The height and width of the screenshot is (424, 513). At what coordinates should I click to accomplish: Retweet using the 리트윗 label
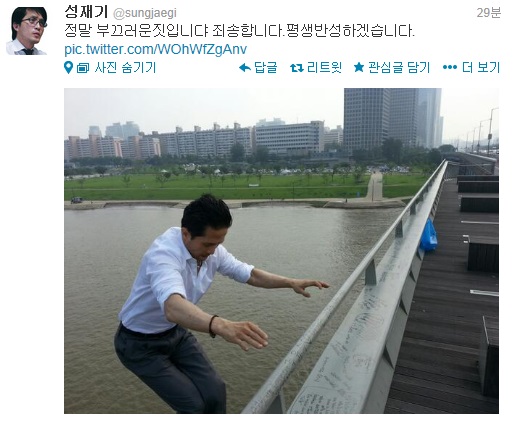[324, 68]
